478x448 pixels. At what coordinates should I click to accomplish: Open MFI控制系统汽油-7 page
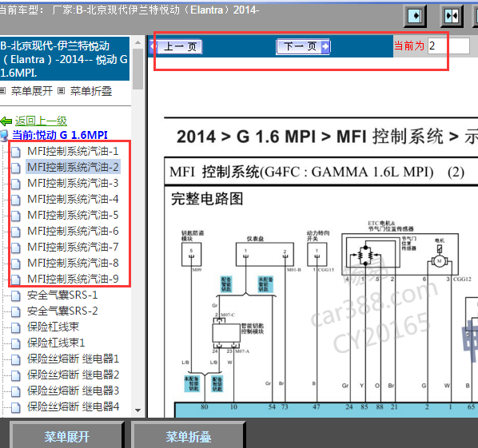[x=73, y=247]
